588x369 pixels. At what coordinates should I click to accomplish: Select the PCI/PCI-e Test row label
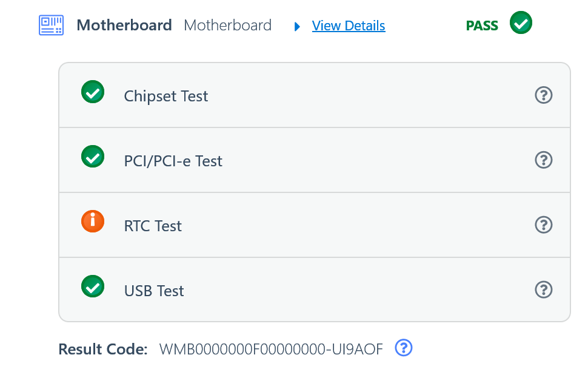173,161
